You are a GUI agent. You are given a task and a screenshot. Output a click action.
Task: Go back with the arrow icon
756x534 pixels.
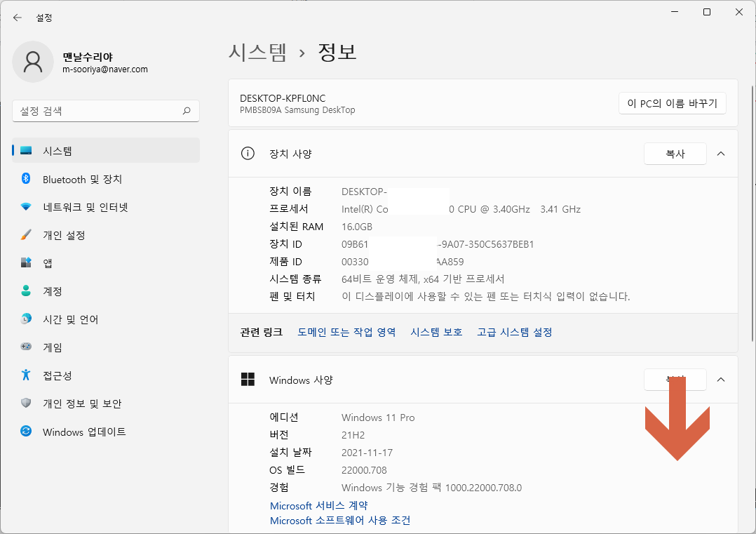pos(18,18)
